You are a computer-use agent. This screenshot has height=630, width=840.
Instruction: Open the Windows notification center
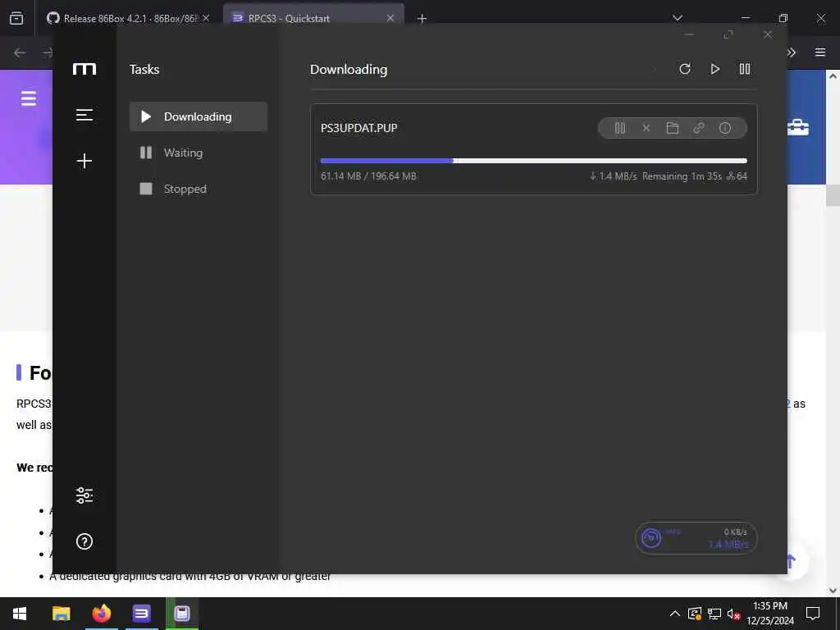[x=813, y=614]
